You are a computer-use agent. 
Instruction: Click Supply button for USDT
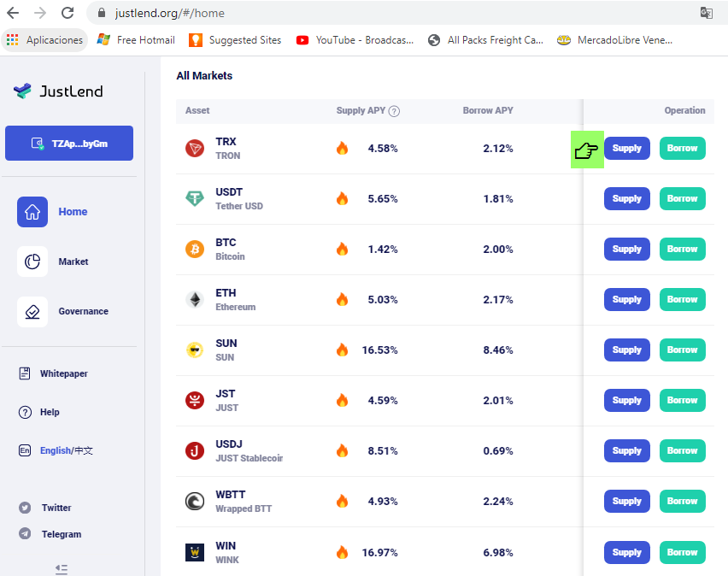pyautogui.click(x=627, y=199)
